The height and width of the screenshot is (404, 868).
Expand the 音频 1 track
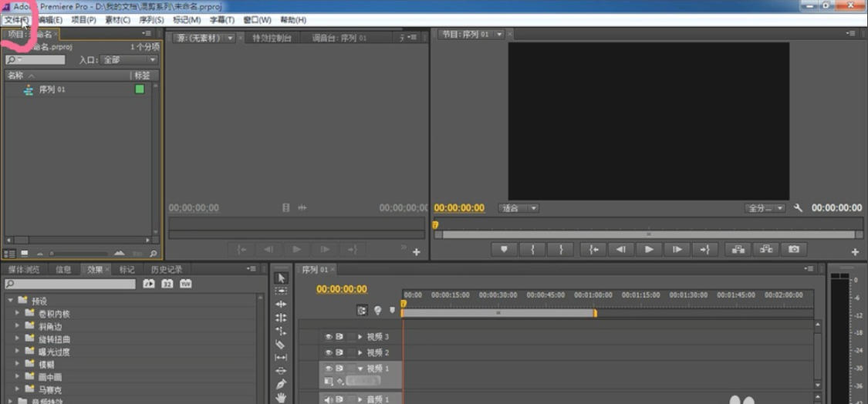click(x=360, y=399)
